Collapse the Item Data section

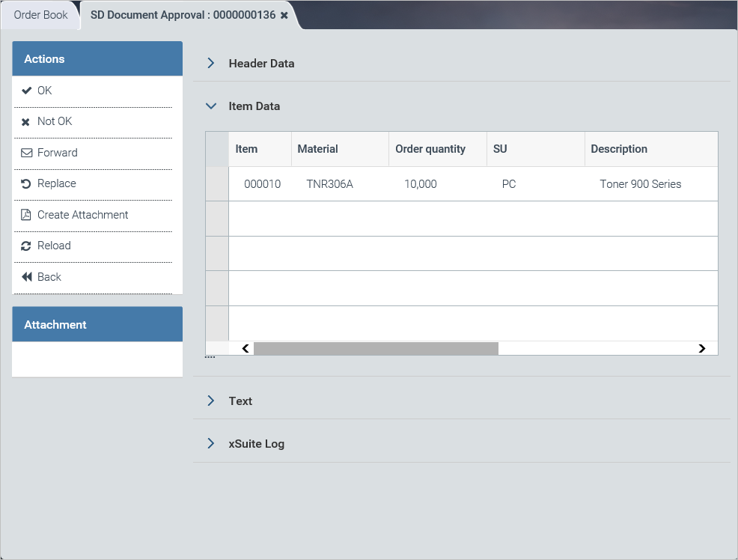(x=211, y=106)
